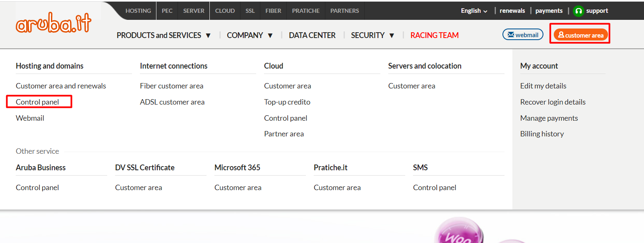Viewport: 644px width, 243px height.
Task: Open Billing history in My account
Action: (542, 134)
